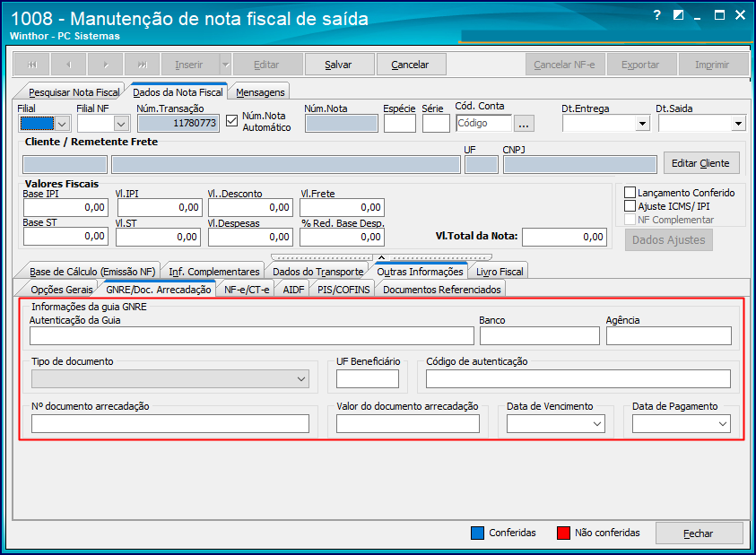Focus the Série input field
756x555 pixels.
436,124
